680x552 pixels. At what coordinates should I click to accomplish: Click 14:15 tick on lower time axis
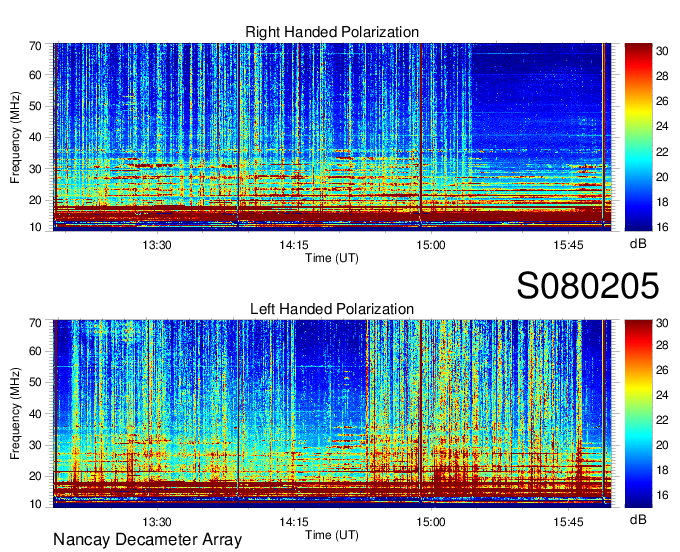(294, 522)
